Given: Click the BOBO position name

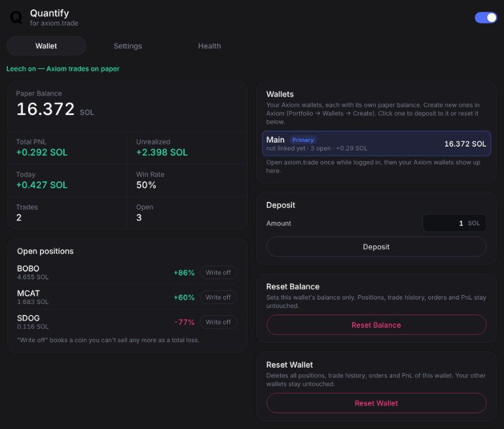Looking at the screenshot, I should (x=28, y=268).
